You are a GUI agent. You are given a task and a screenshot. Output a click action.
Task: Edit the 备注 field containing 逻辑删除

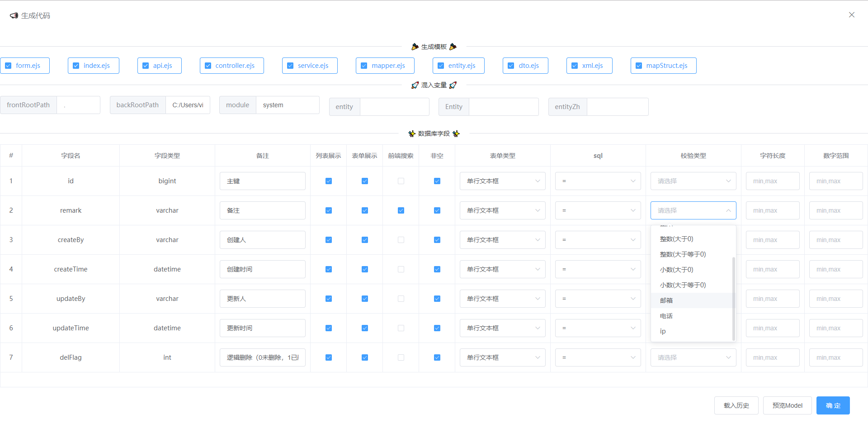coord(263,357)
